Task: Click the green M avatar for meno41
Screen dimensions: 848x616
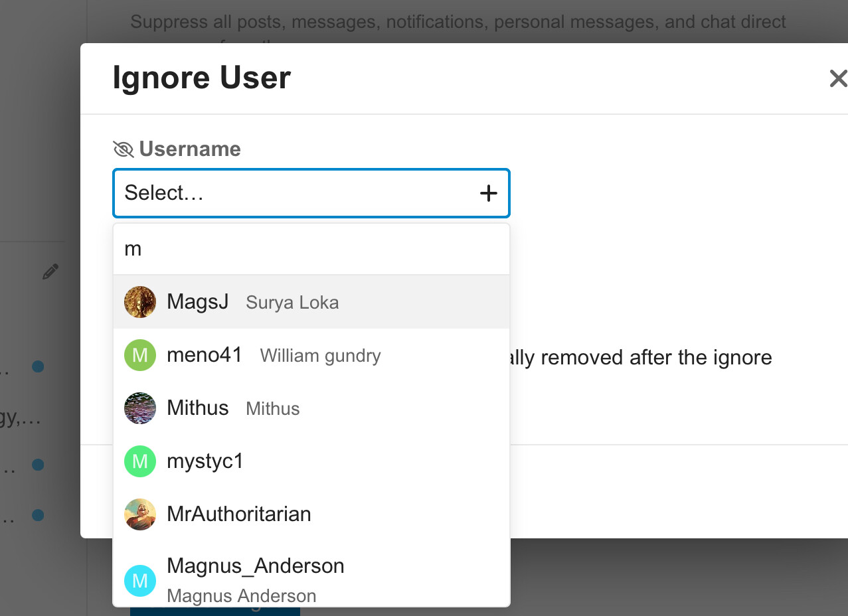Action: 140,355
